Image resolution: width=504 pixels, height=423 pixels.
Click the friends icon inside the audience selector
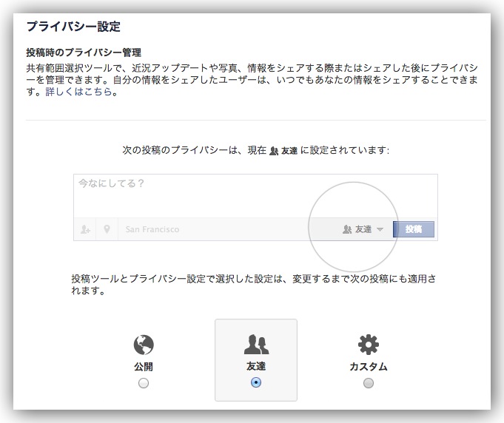347,229
